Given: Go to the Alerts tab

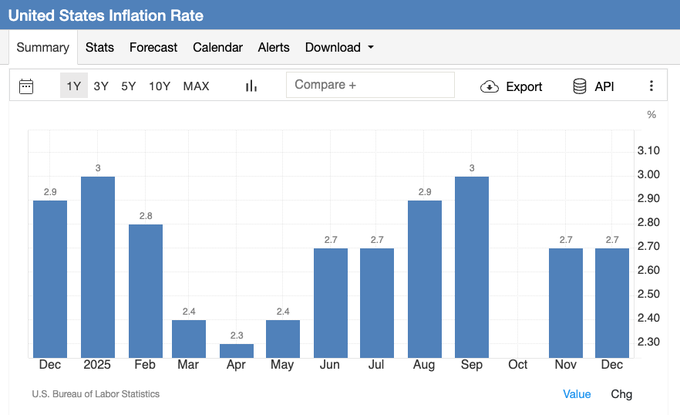Looking at the screenshot, I should 274,47.
